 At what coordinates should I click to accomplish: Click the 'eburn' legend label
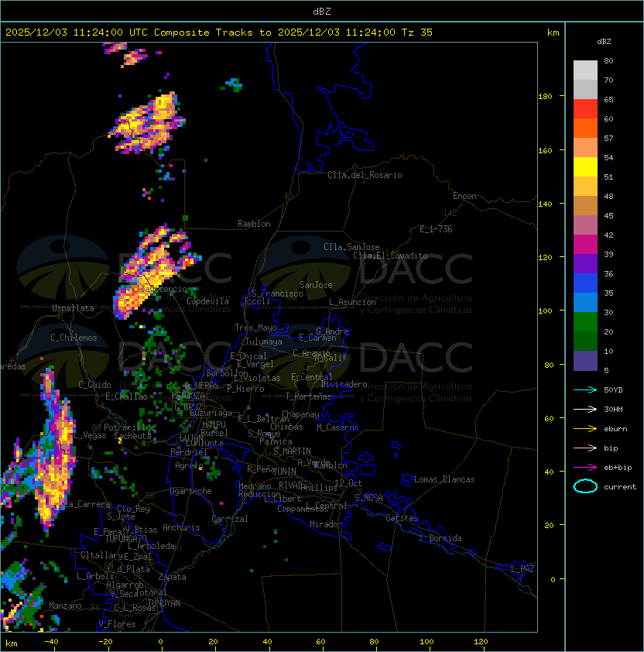[x=615, y=429]
